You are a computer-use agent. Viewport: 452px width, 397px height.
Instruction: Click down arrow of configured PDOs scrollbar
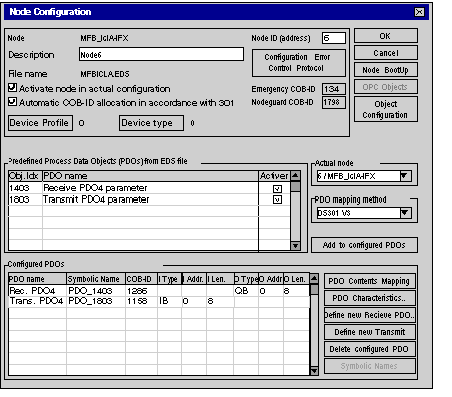point(314,371)
